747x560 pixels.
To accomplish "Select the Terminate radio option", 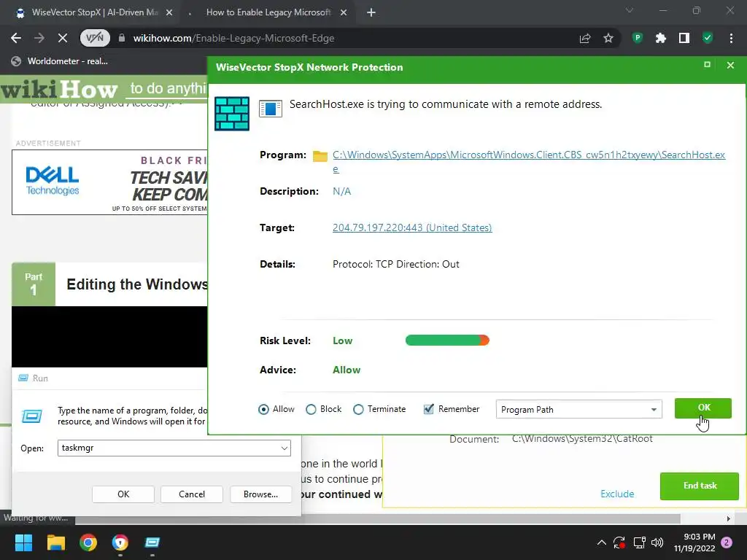I will coord(358,410).
